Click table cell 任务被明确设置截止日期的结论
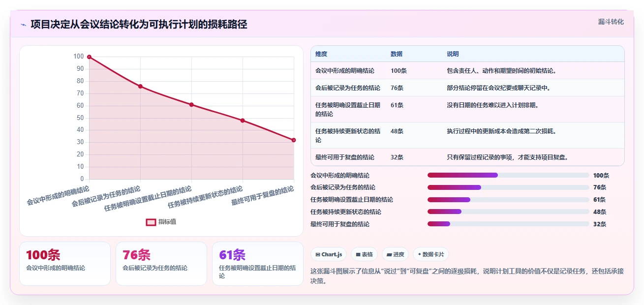This screenshot has height=305, width=644. [x=348, y=110]
